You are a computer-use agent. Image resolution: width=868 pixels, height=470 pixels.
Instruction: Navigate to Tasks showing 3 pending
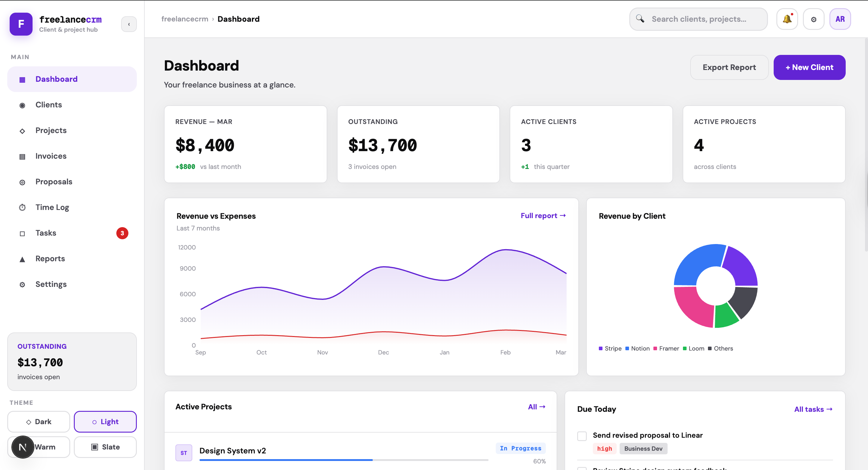click(x=46, y=233)
